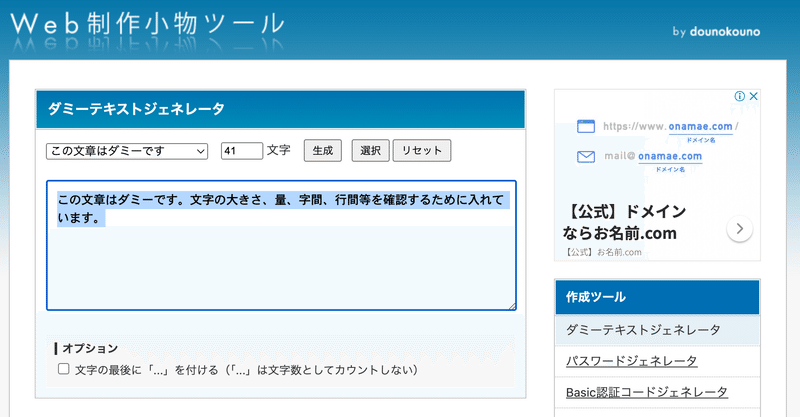800x417 pixels.
Task: Click the character count field showing 41
Action: coord(242,151)
